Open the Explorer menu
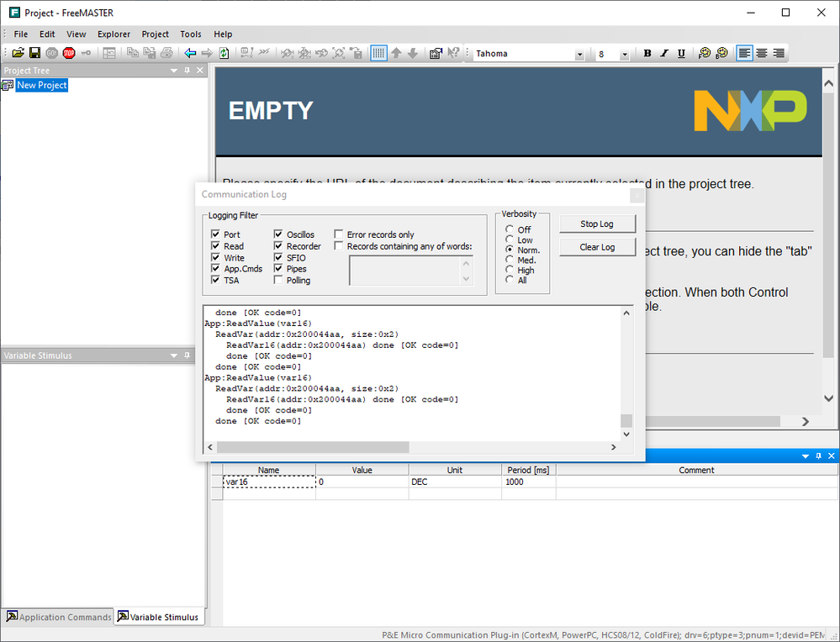 click(114, 34)
